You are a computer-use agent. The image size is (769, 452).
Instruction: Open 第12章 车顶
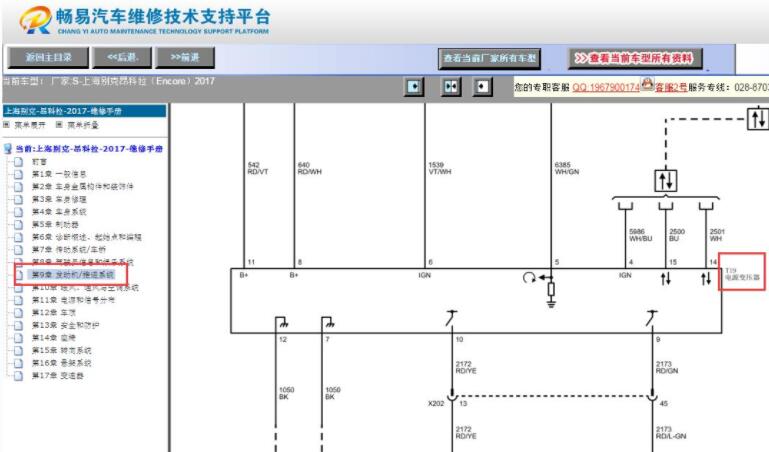[x=53, y=313]
